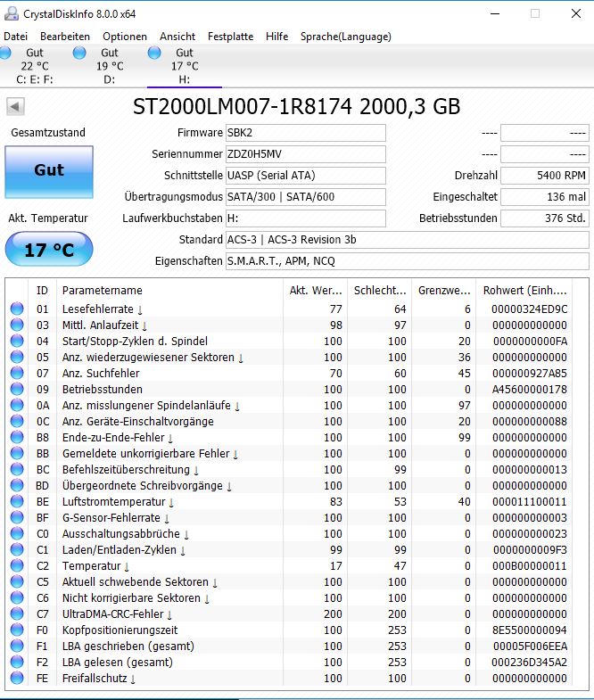Select the H: disk tab
This screenshot has width=594, height=700.
pyautogui.click(x=184, y=66)
